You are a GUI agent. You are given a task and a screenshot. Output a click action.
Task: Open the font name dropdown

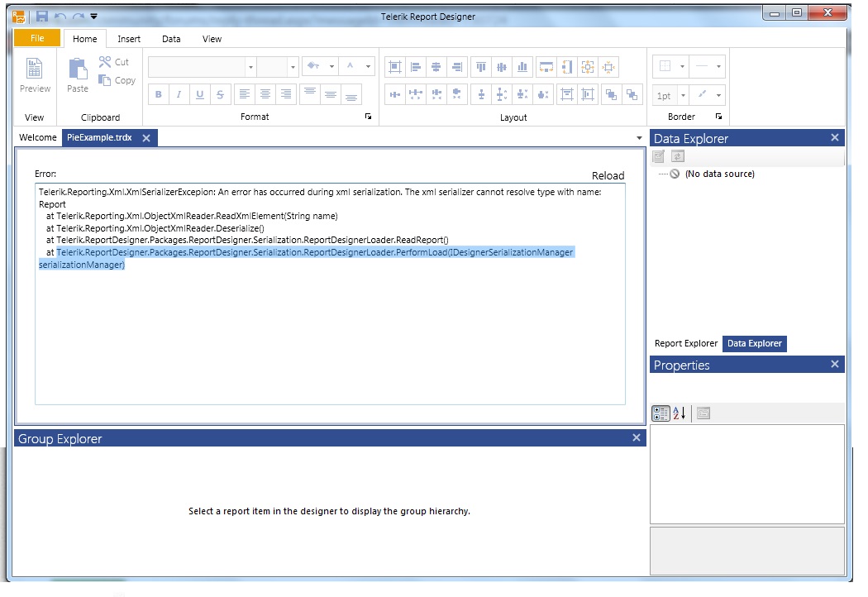pyautogui.click(x=250, y=67)
